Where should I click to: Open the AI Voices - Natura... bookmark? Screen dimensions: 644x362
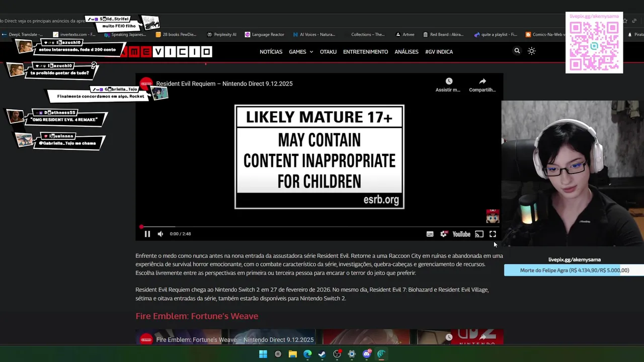pyautogui.click(x=313, y=35)
